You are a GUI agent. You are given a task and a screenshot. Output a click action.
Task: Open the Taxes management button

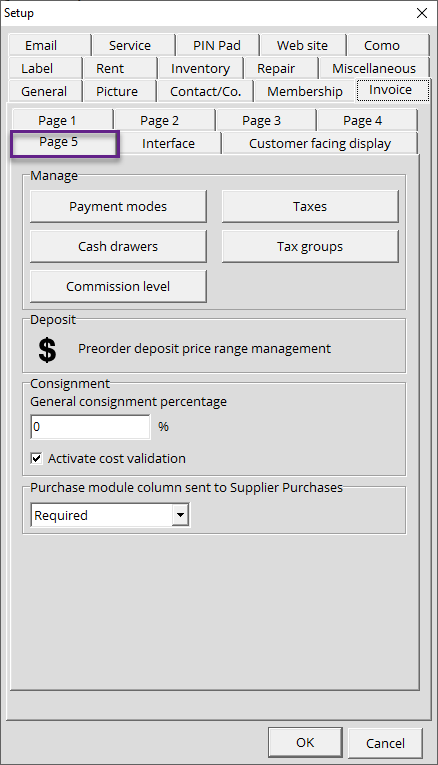tap(310, 206)
